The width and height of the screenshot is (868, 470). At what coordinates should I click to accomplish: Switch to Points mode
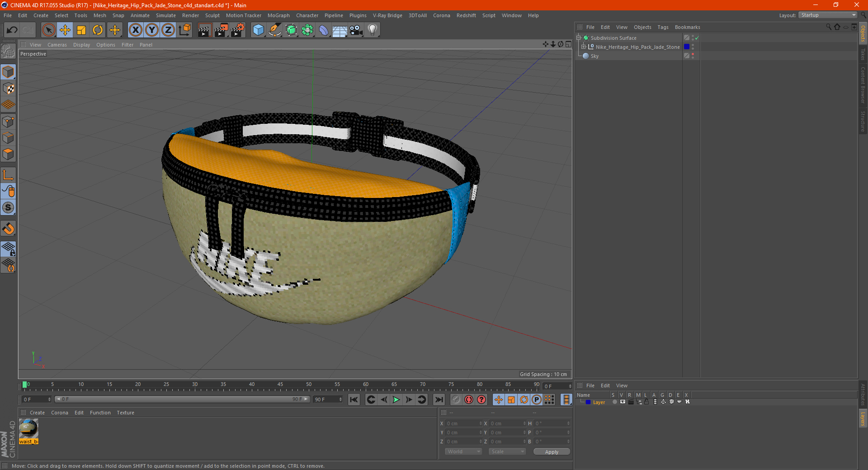click(x=8, y=122)
